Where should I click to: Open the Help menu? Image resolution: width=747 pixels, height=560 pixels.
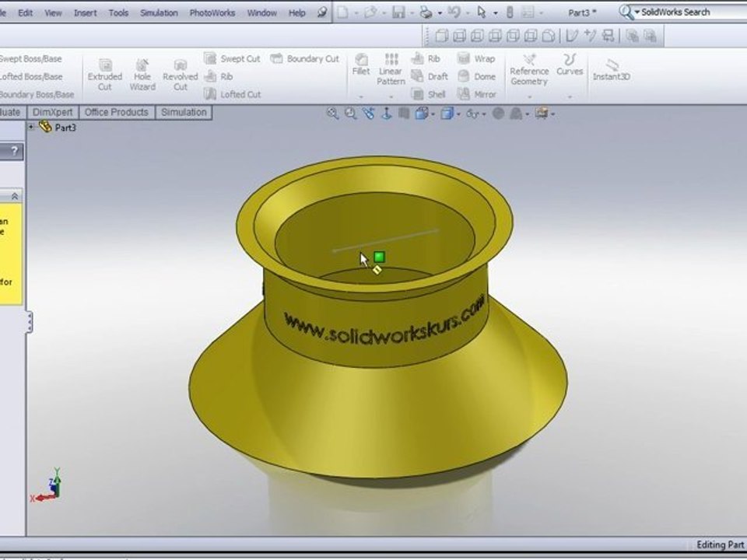(296, 13)
